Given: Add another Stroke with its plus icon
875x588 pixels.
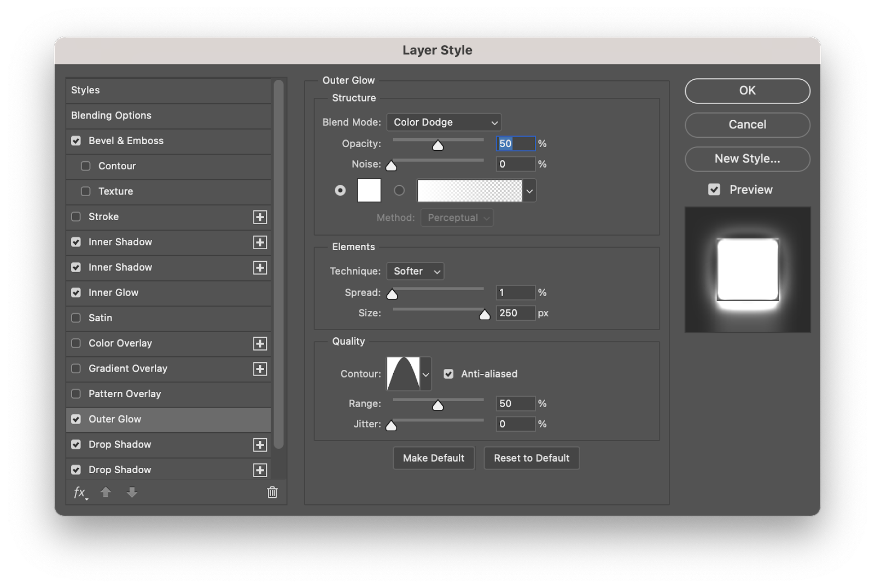Looking at the screenshot, I should coord(260,217).
